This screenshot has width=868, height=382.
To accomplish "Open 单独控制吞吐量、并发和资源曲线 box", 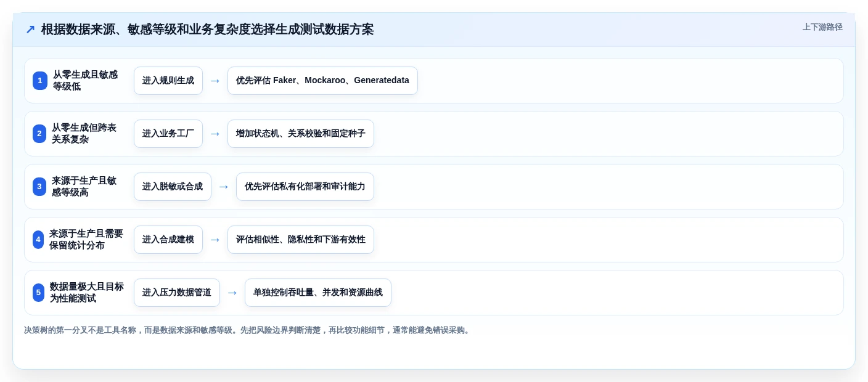I will 318,293.
